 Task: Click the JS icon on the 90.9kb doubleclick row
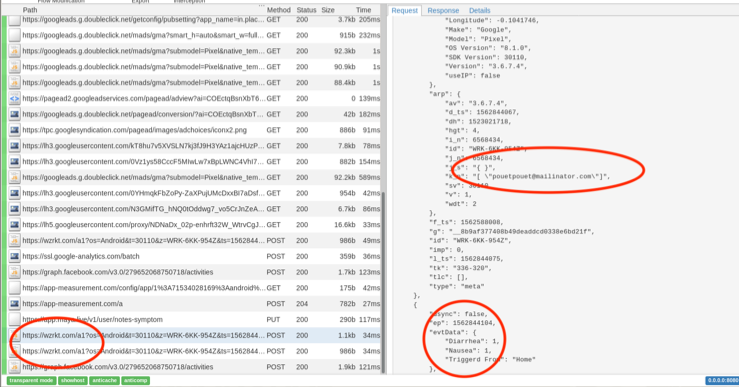(14, 67)
